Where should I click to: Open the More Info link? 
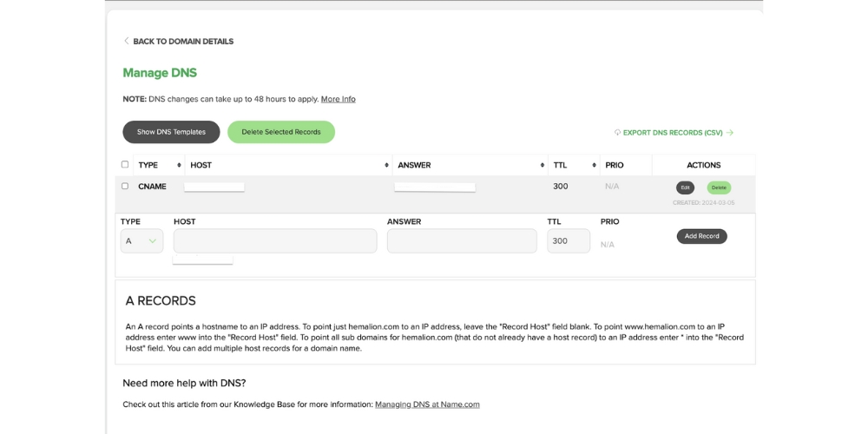tap(338, 99)
